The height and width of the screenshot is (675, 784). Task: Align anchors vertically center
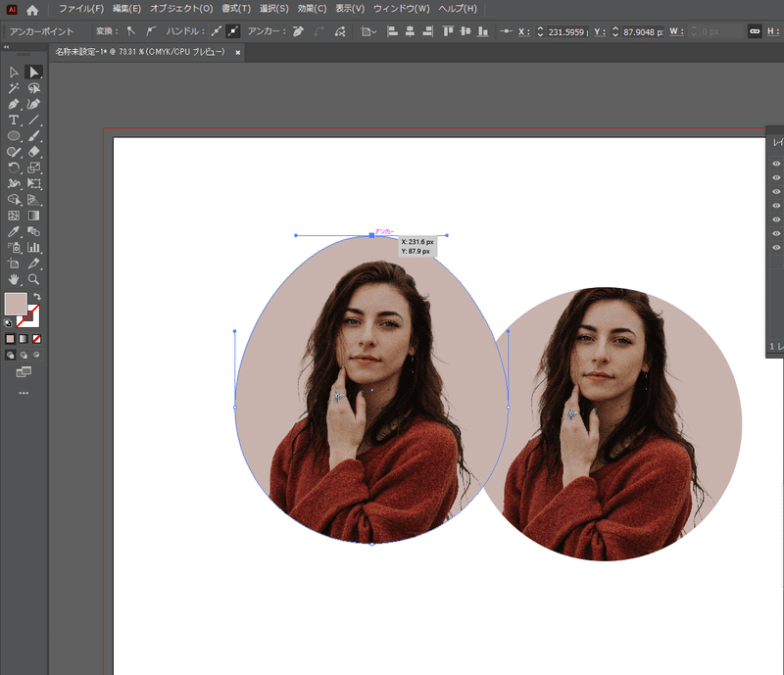click(x=465, y=31)
